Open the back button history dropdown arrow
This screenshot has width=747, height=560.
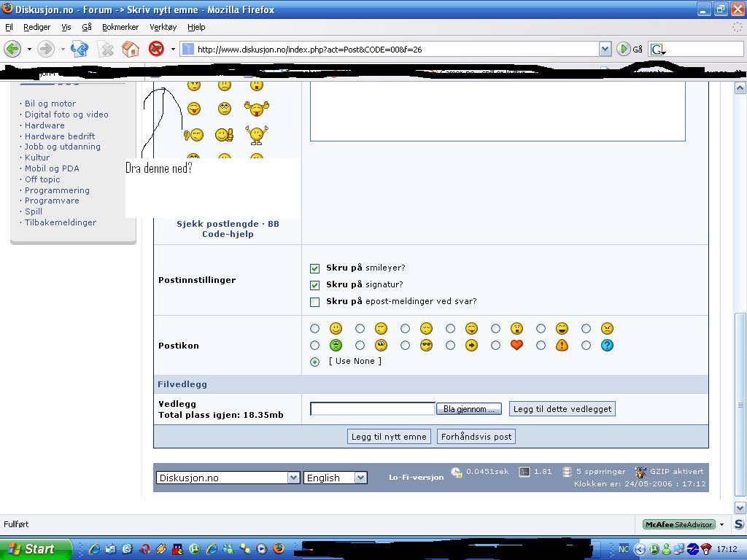[29, 49]
